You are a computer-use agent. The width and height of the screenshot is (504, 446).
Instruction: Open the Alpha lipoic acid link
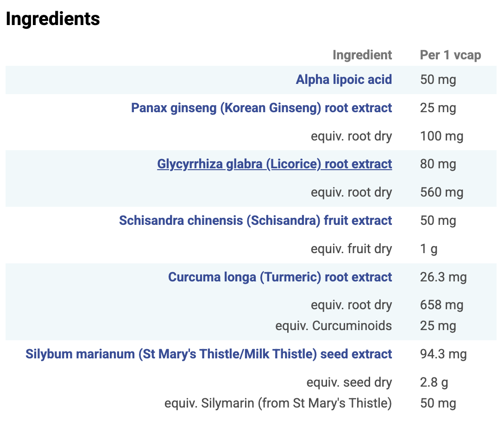pos(344,80)
